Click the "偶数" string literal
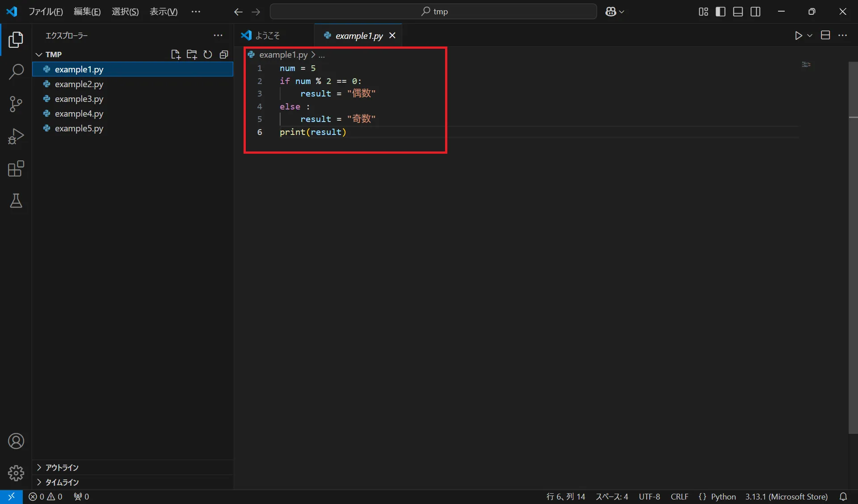 tap(361, 94)
